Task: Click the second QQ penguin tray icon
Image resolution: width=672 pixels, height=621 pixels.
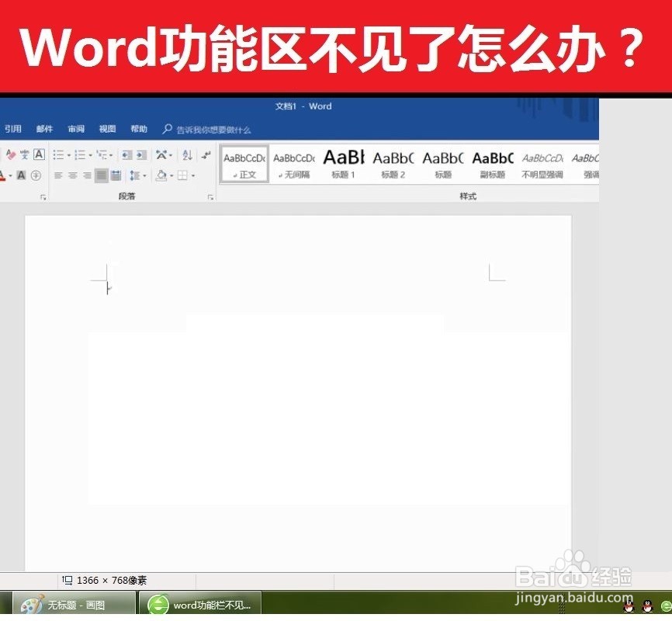Action: click(648, 606)
